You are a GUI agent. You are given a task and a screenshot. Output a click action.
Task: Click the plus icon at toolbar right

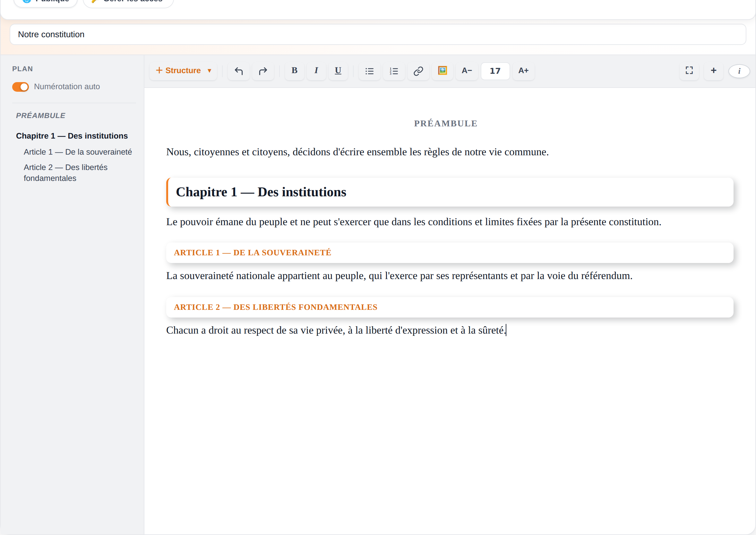pos(714,71)
